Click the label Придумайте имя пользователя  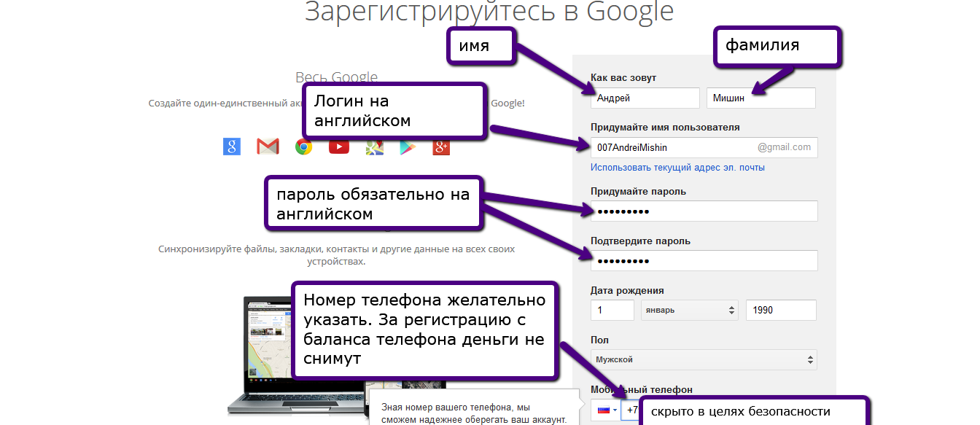(x=665, y=127)
